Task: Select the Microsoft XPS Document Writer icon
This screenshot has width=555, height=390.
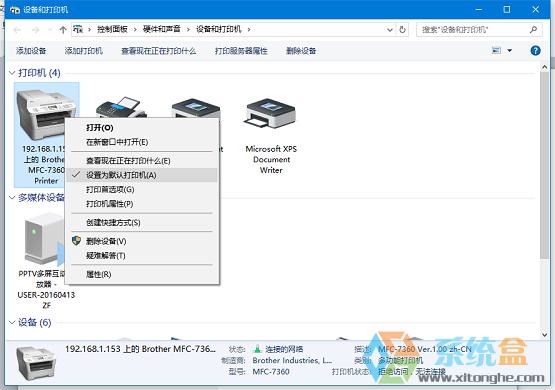Action: [271, 113]
